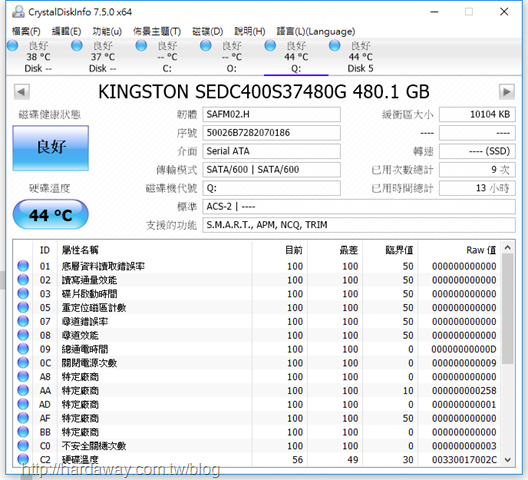
Task: Click the power on hours field 13 小時
Action: pyautogui.click(x=477, y=188)
